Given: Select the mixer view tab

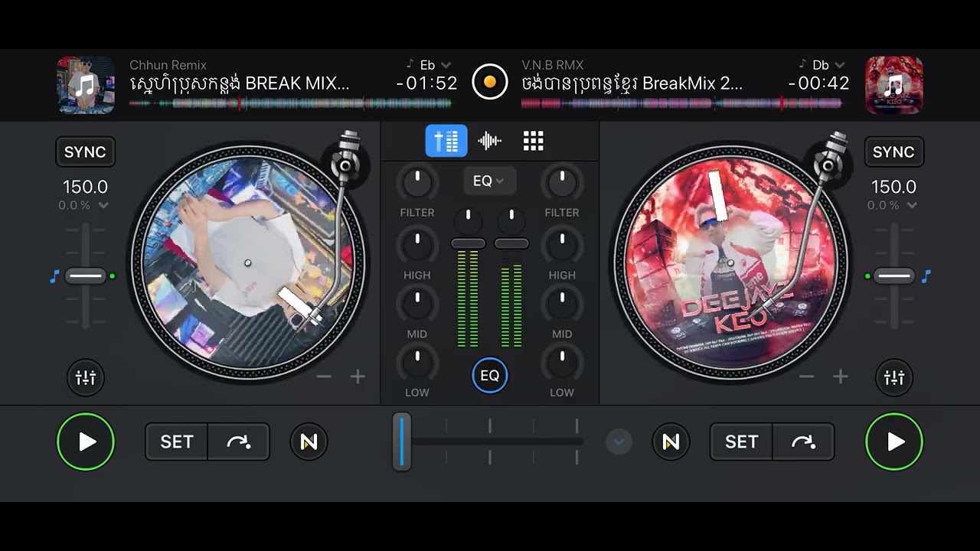Looking at the screenshot, I should pyautogui.click(x=446, y=141).
